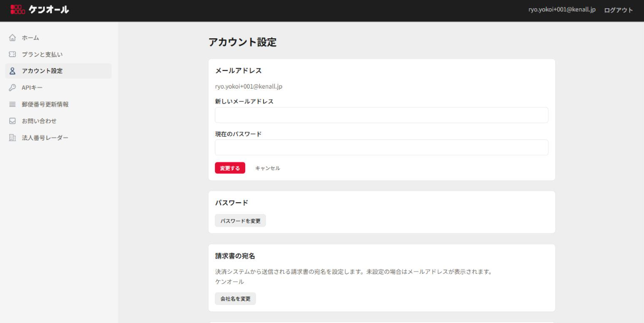Screen dimensions: 644x323
Task: Open the ホーム menu item
Action: tap(59, 38)
